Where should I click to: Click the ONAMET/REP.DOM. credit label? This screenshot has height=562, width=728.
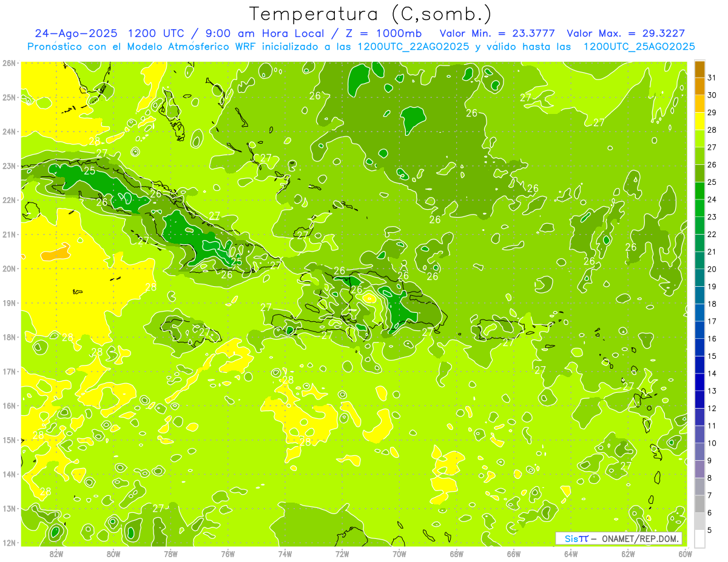pos(641,538)
